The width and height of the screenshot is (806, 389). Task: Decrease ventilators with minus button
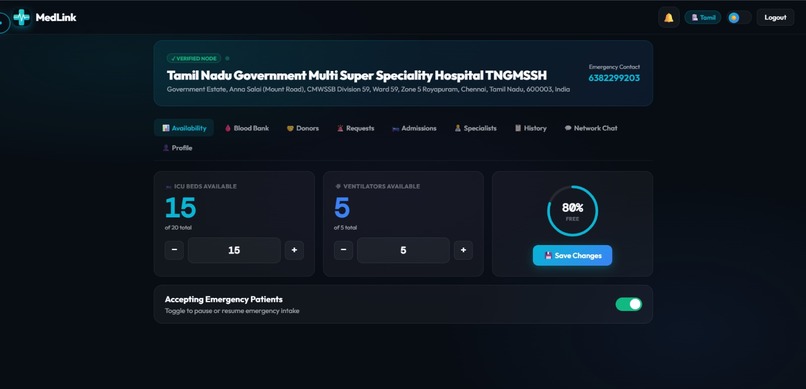pyautogui.click(x=343, y=250)
